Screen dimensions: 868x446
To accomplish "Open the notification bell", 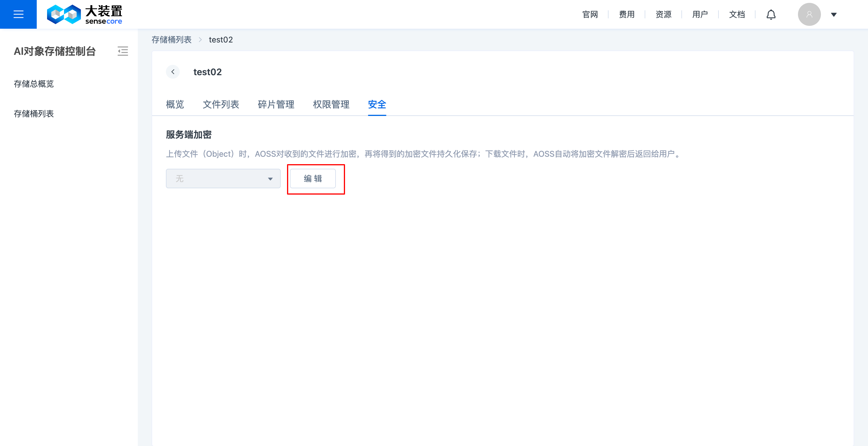I will pos(771,14).
